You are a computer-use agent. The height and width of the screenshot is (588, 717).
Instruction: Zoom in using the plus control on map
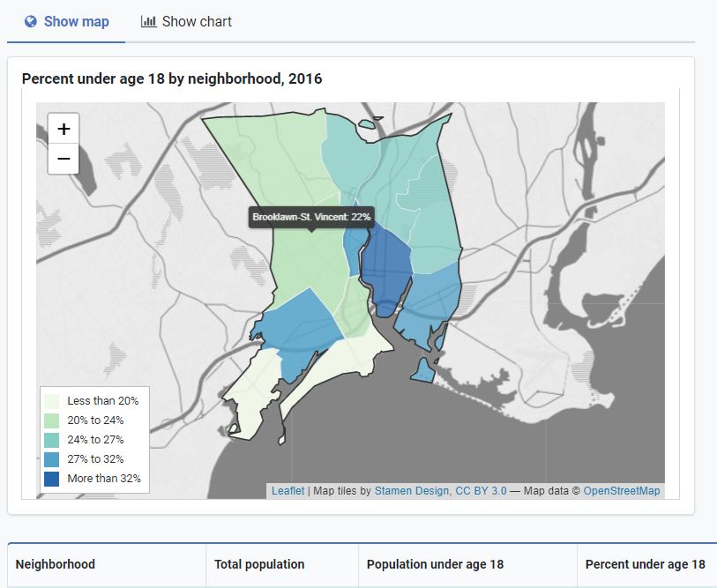click(63, 128)
